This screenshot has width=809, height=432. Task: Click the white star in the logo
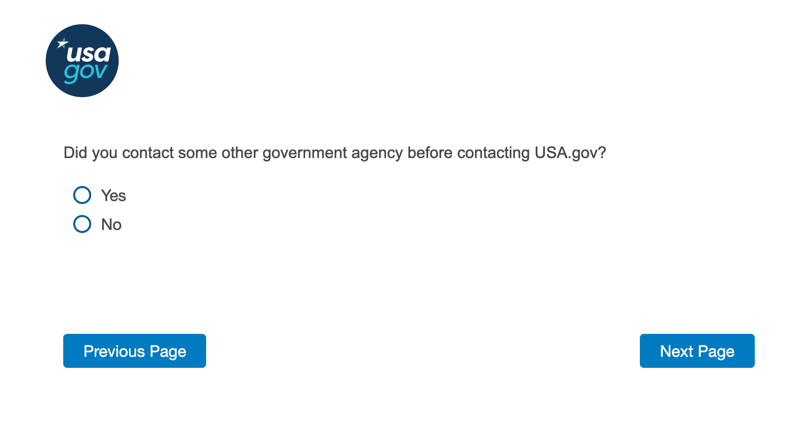click(62, 43)
